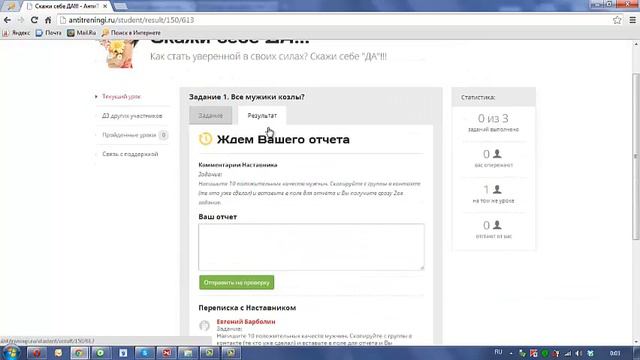Open Opera from the taskbar
This screenshot has width=640, height=360.
point(36,353)
